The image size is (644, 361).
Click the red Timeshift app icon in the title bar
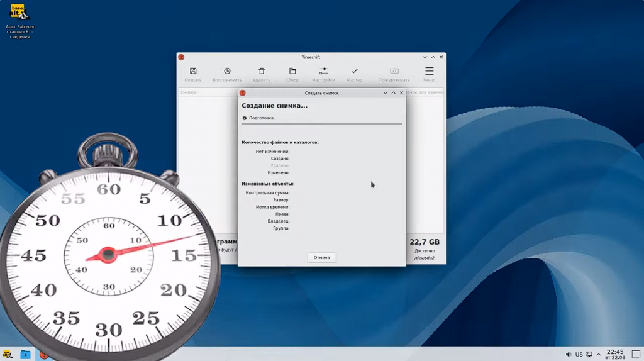[181, 57]
